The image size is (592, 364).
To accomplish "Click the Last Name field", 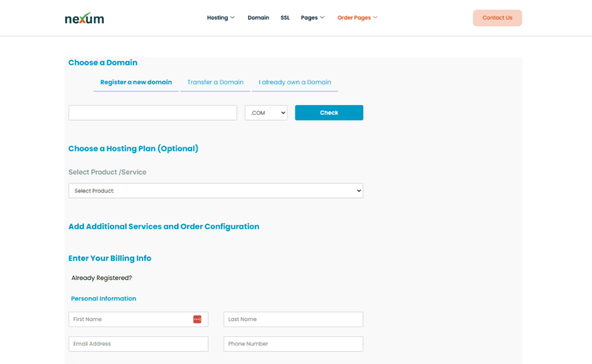I will 293,320.
